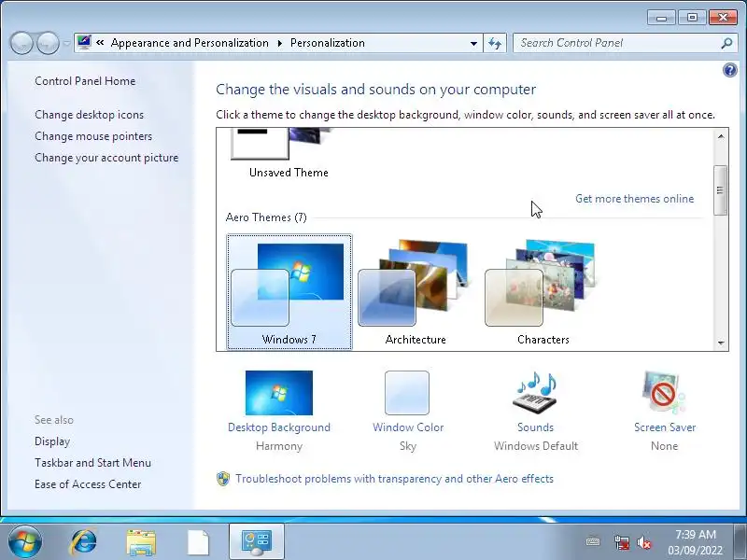This screenshot has height=560, width=747.
Task: Open Windows Explorer from taskbar
Action: 141,542
